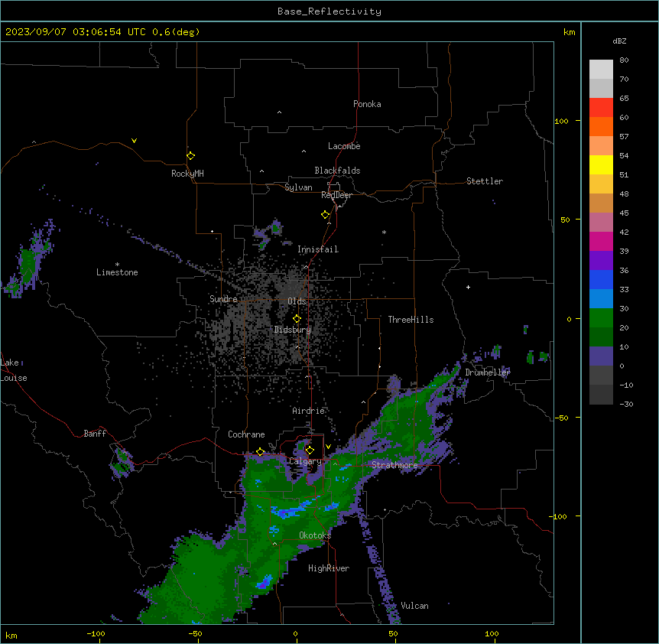This screenshot has width=659, height=644.
Task: Click the Limestone label
Action: click(117, 272)
